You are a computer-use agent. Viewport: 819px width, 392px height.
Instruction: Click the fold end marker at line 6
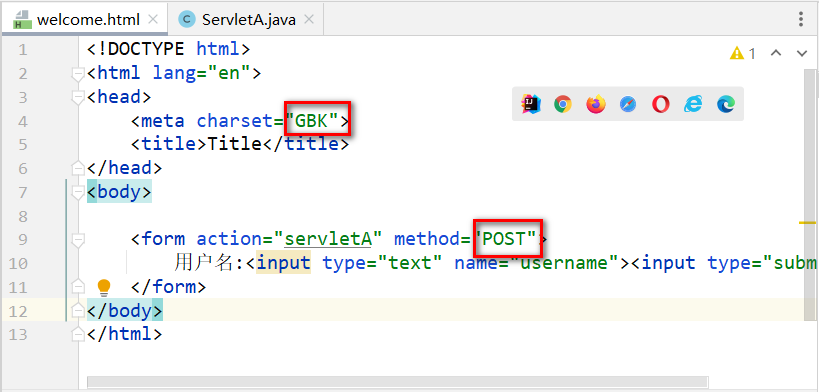[78, 168]
